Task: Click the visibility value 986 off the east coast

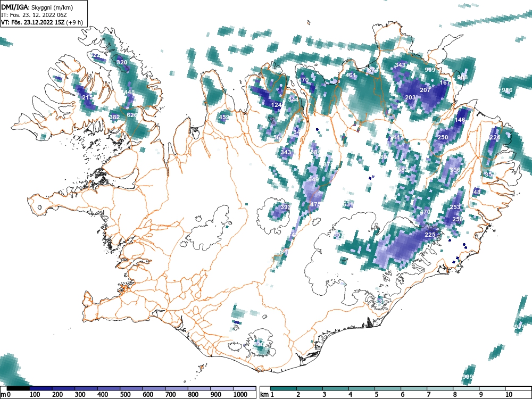Action: [507, 90]
